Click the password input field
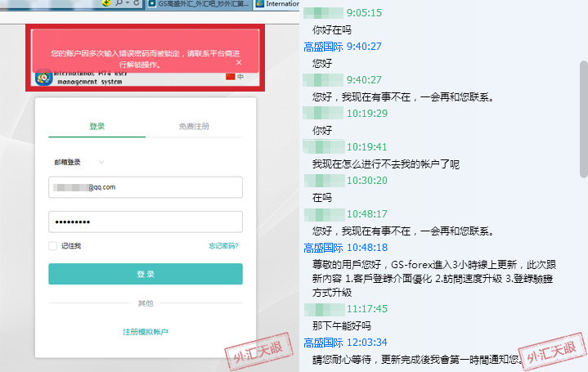 click(x=146, y=222)
